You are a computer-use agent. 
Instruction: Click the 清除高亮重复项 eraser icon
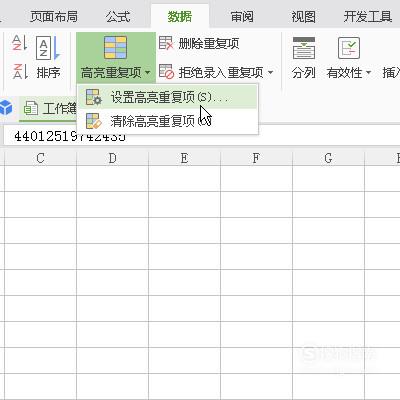(93, 121)
